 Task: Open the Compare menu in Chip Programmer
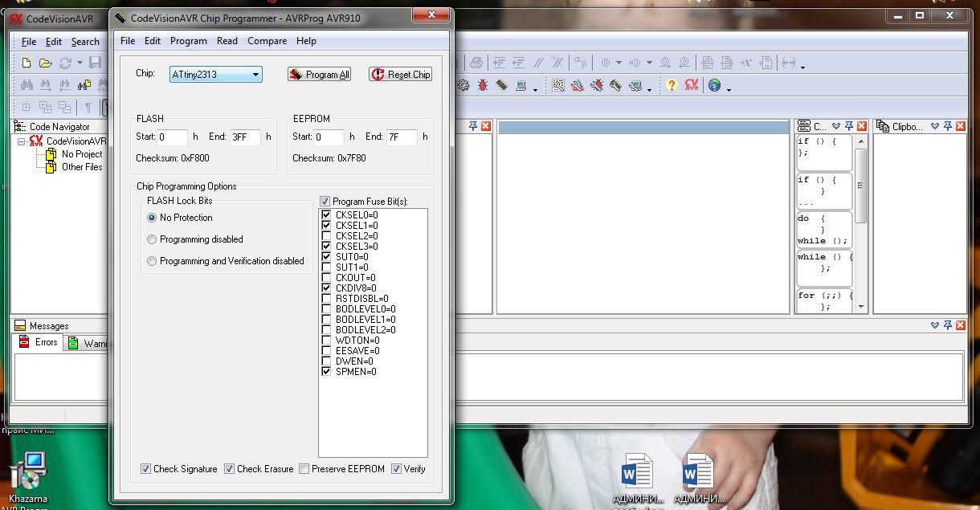pyautogui.click(x=267, y=41)
